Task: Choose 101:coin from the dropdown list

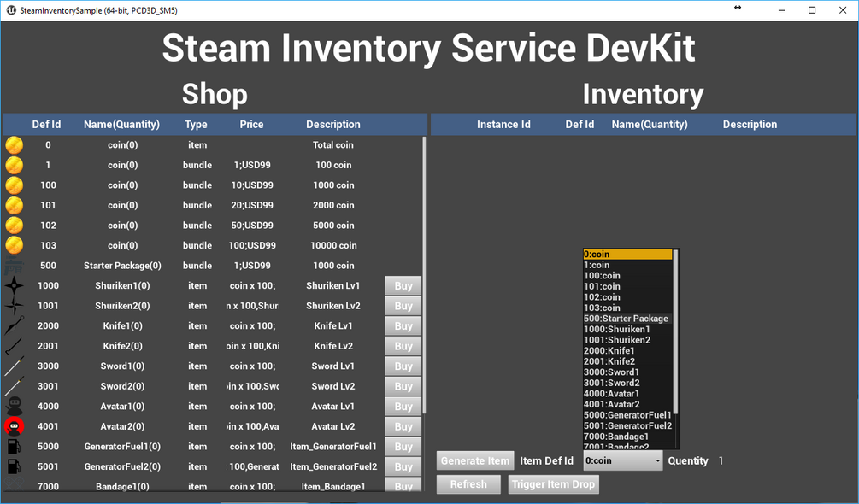Action: coord(628,286)
